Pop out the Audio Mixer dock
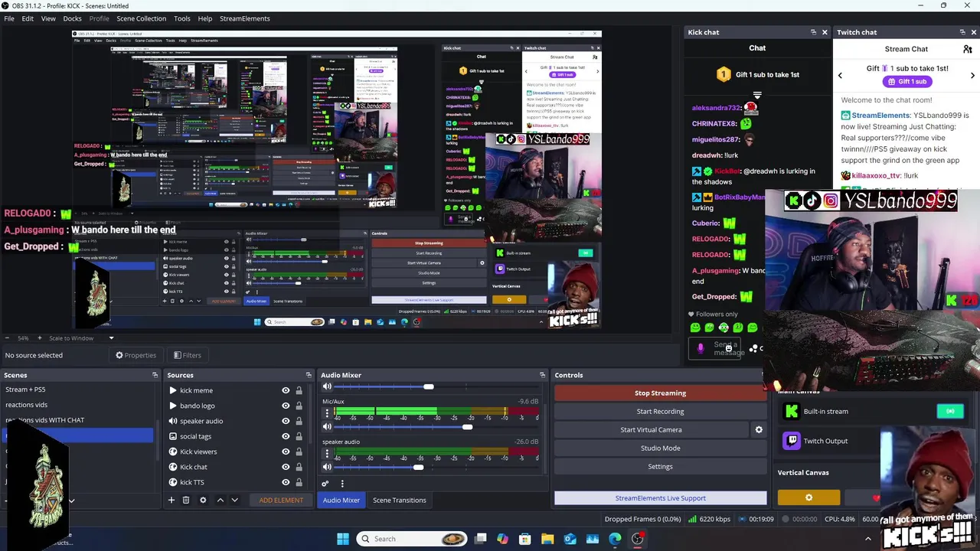 point(542,375)
